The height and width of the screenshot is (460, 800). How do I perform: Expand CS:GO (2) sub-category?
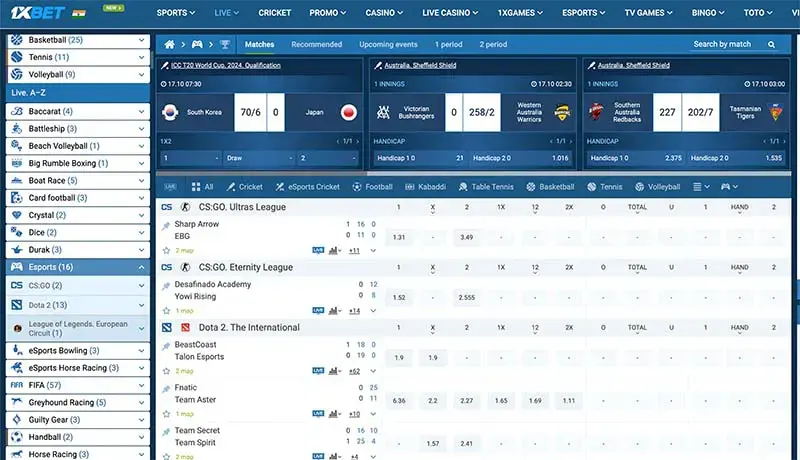[141, 286]
